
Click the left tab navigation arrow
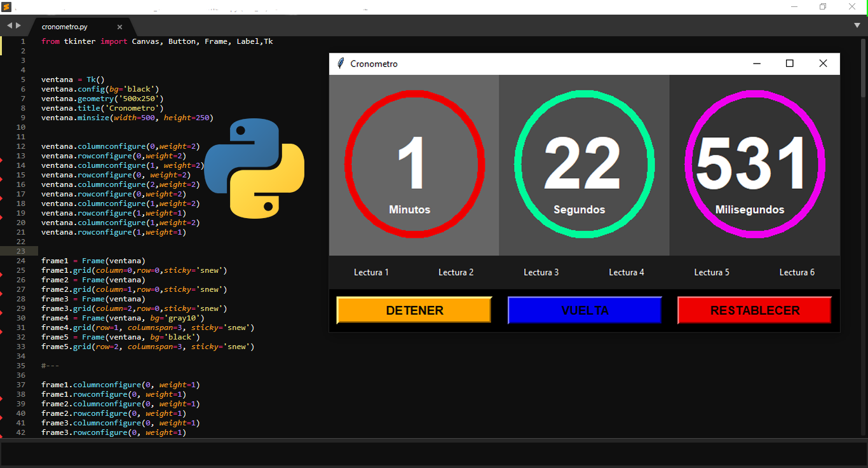[x=10, y=25]
